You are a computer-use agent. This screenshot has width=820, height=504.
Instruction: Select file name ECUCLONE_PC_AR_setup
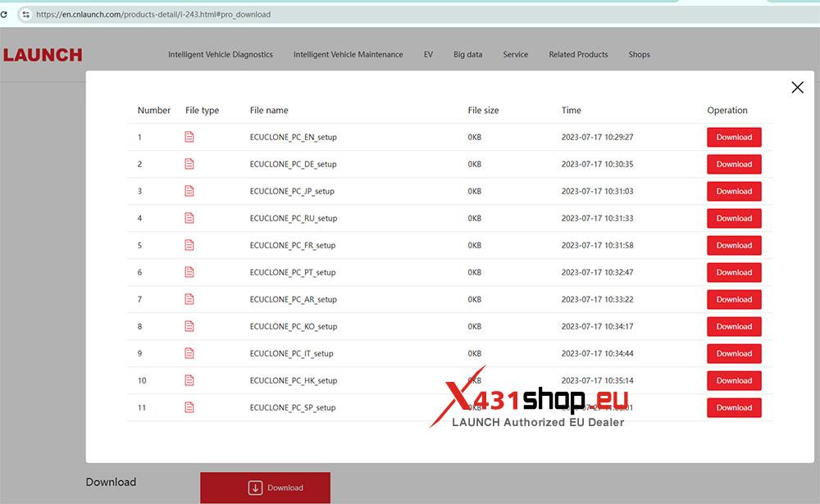[293, 300]
